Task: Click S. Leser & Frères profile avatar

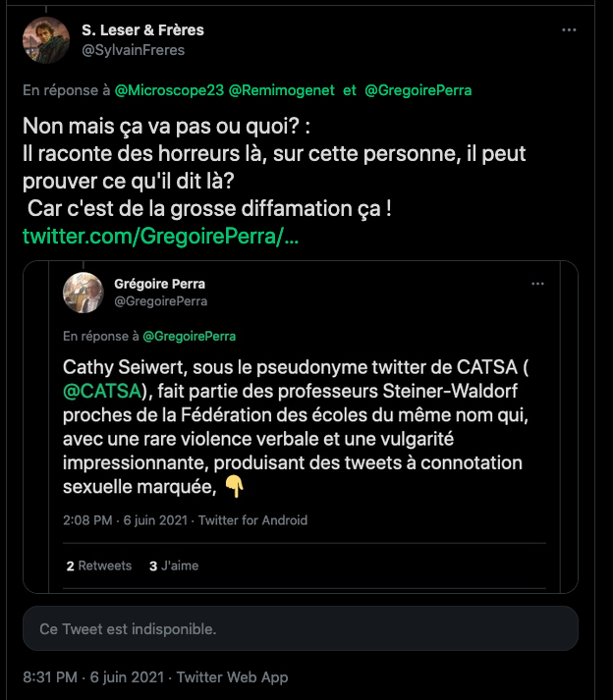Action: 45,40
